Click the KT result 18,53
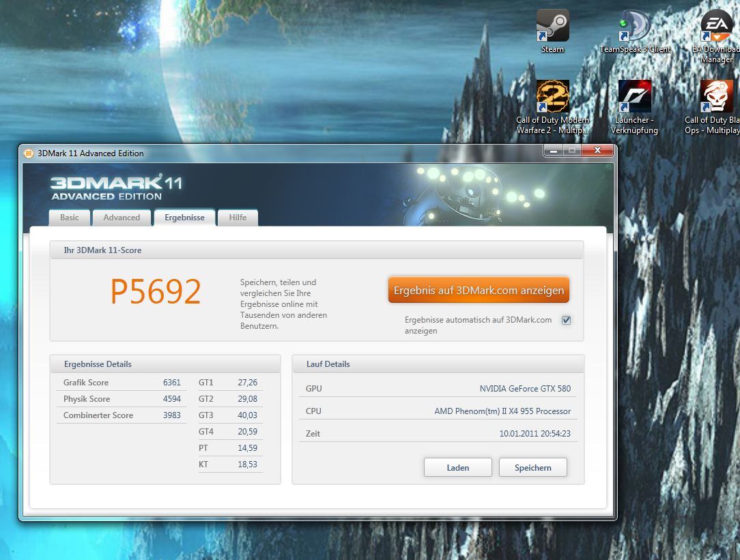 tap(247, 465)
